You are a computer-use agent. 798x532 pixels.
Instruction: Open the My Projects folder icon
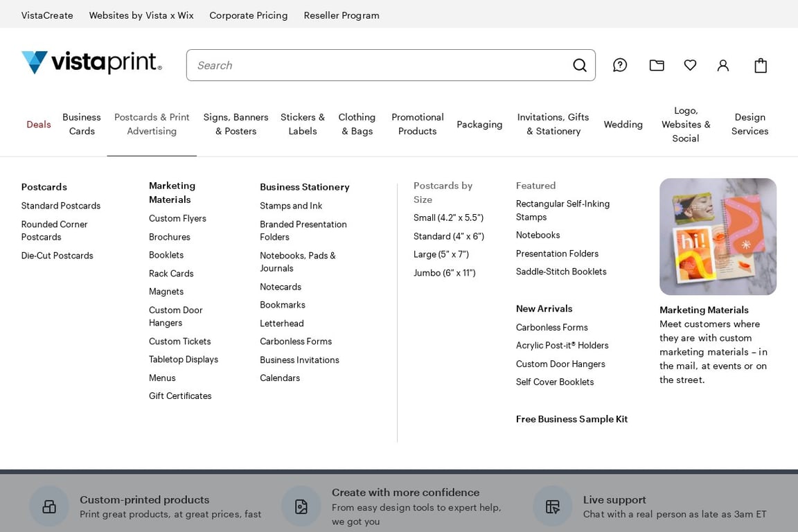click(657, 65)
